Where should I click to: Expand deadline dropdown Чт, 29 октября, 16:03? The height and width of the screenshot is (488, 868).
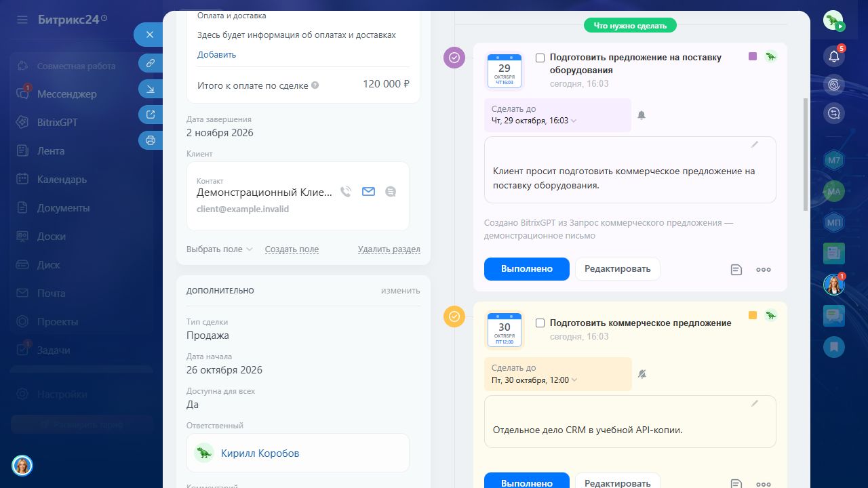534,121
